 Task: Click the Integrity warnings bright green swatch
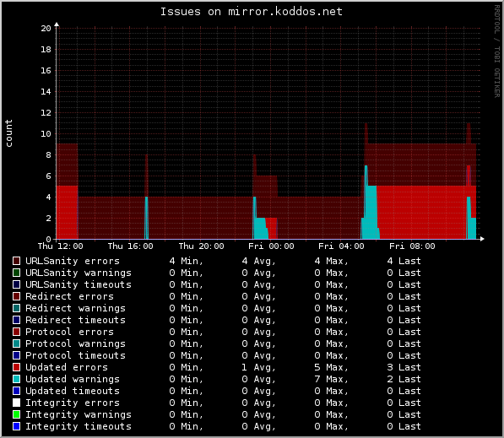pyautogui.click(x=16, y=414)
